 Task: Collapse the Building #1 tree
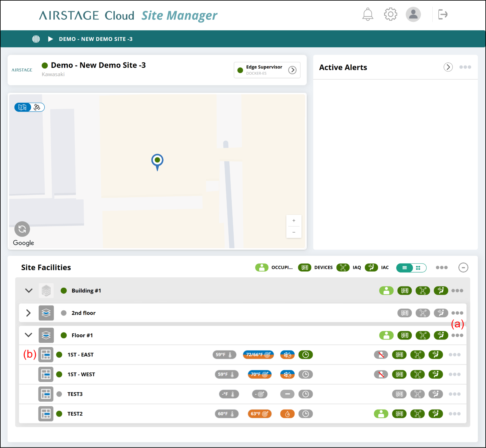point(29,291)
